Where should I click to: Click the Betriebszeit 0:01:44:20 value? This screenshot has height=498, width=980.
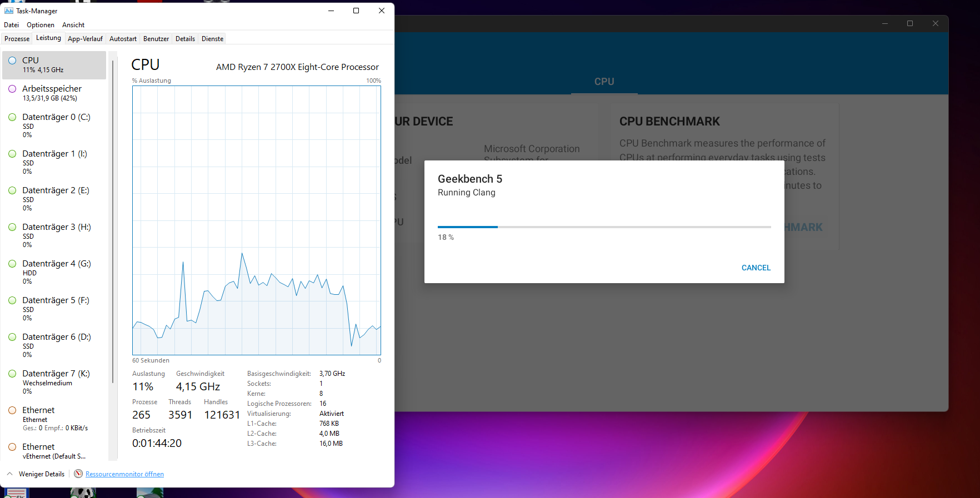tap(157, 444)
